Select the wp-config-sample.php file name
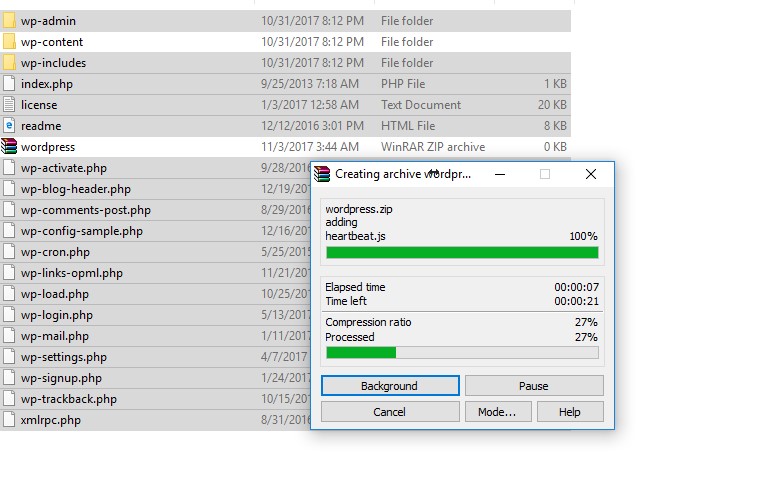769x502 pixels. coord(82,231)
